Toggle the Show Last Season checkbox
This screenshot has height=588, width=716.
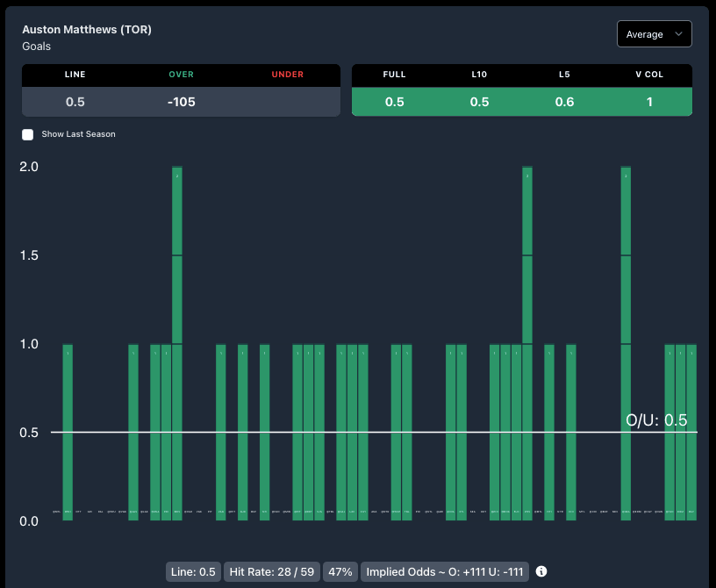tap(28, 134)
